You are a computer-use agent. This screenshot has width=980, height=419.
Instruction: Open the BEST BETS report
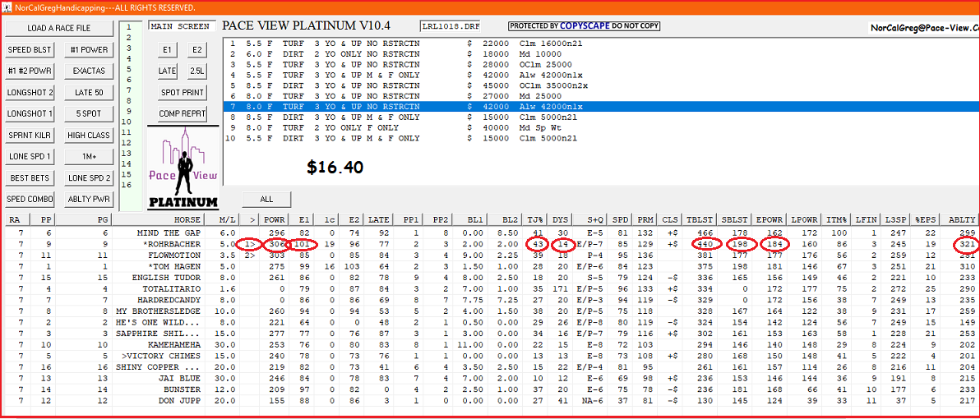pos(30,178)
